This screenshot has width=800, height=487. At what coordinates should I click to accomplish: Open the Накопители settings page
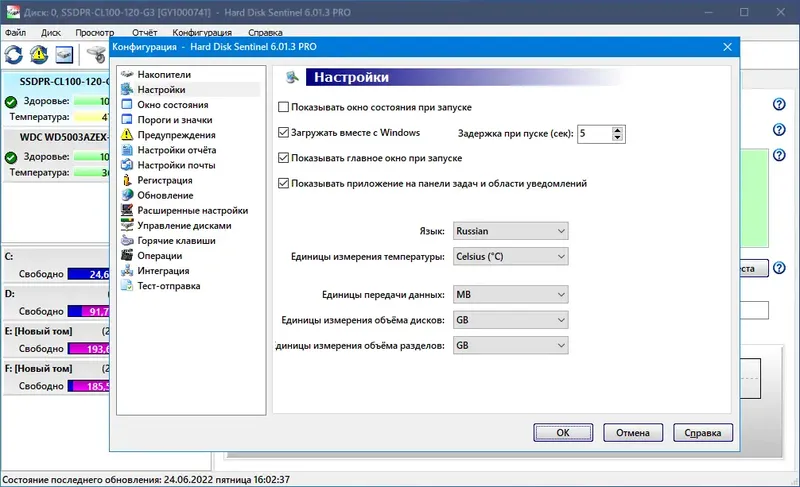pyautogui.click(x=164, y=74)
